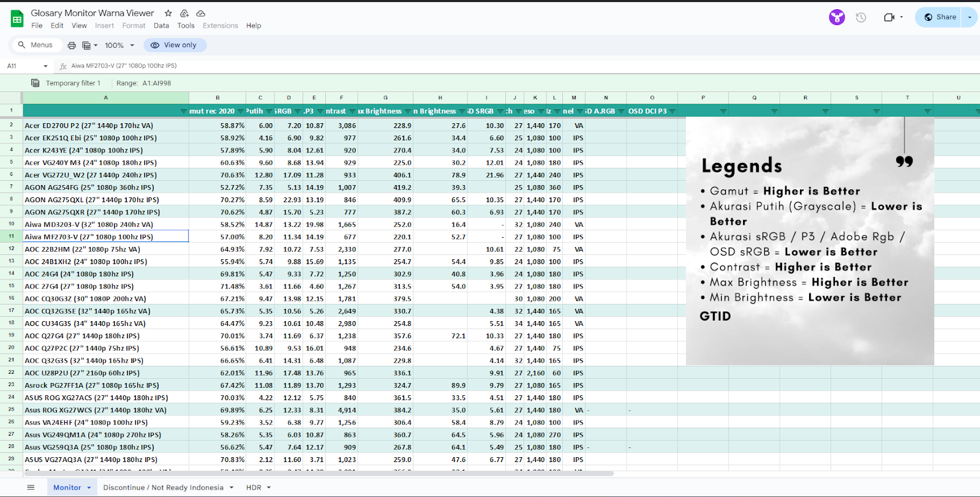The width and height of the screenshot is (980, 497).
Task: Switch to Discontinue / Not Ready Indonesia tab
Action: click(163, 488)
